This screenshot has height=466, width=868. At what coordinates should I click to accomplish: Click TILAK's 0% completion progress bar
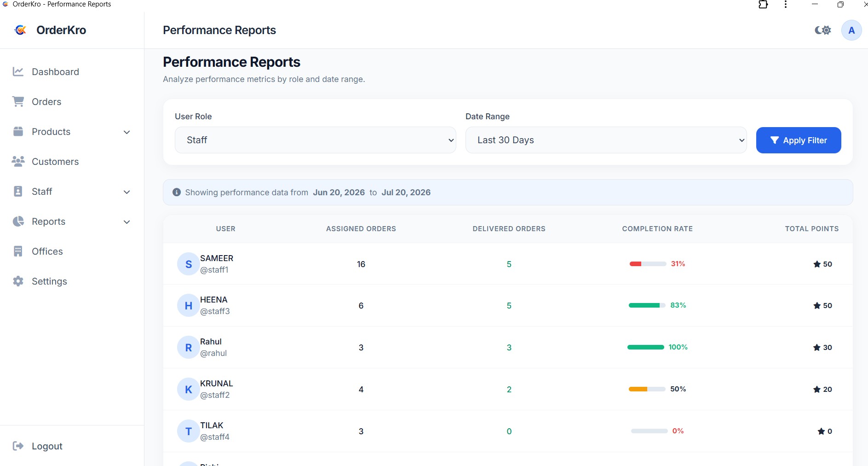coord(649,431)
